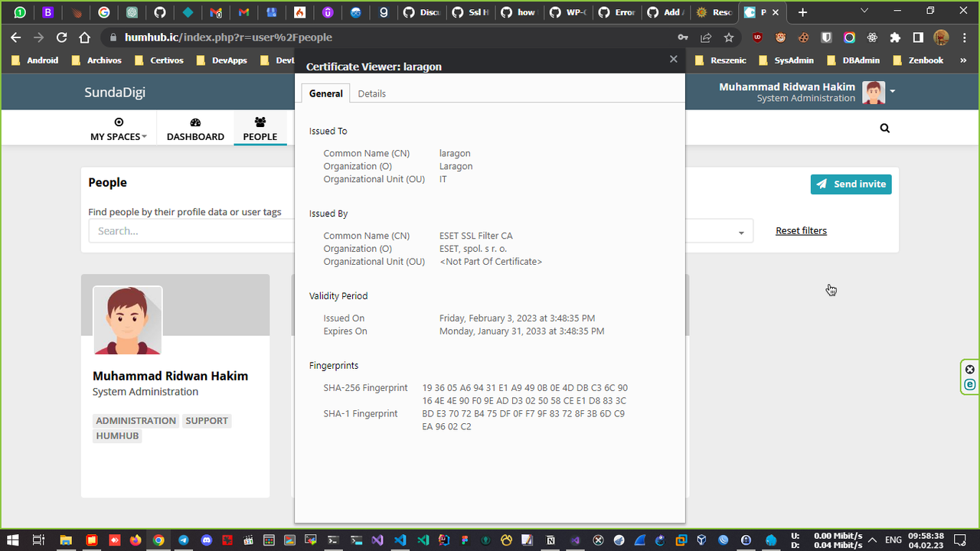Open Firefox from the taskbar

(136, 540)
